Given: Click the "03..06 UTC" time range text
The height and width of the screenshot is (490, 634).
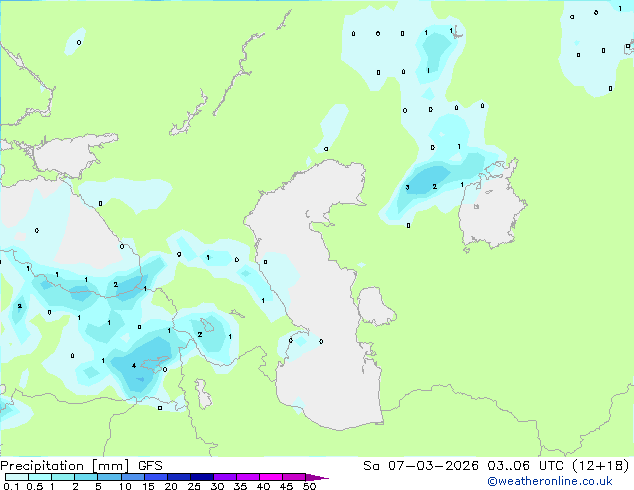Looking at the screenshot, I should click(x=526, y=466).
